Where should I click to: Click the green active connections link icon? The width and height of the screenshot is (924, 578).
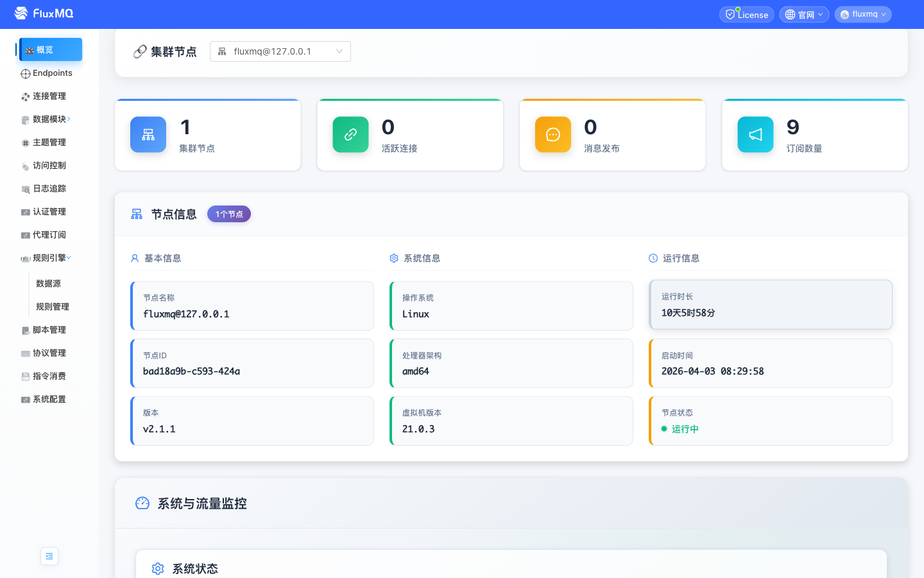click(x=350, y=135)
